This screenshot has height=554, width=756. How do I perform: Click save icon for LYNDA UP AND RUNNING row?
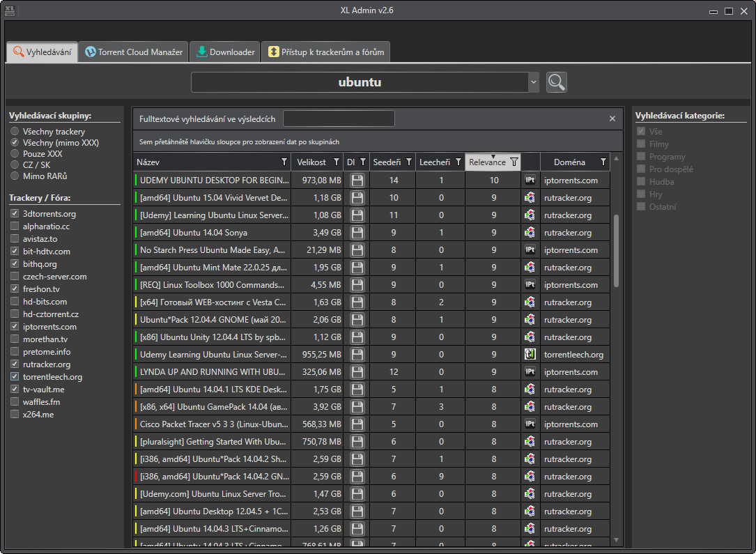click(357, 371)
